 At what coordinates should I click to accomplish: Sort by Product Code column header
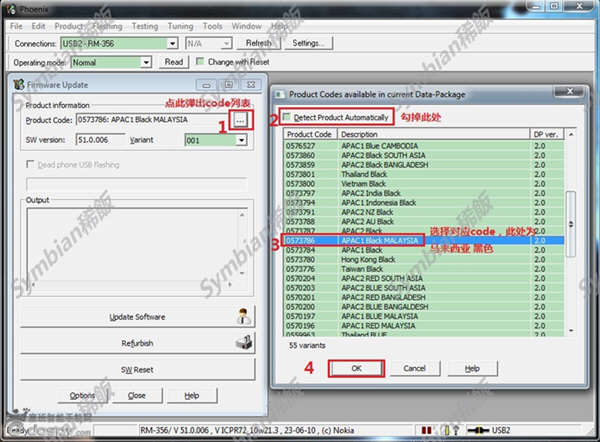[x=310, y=134]
